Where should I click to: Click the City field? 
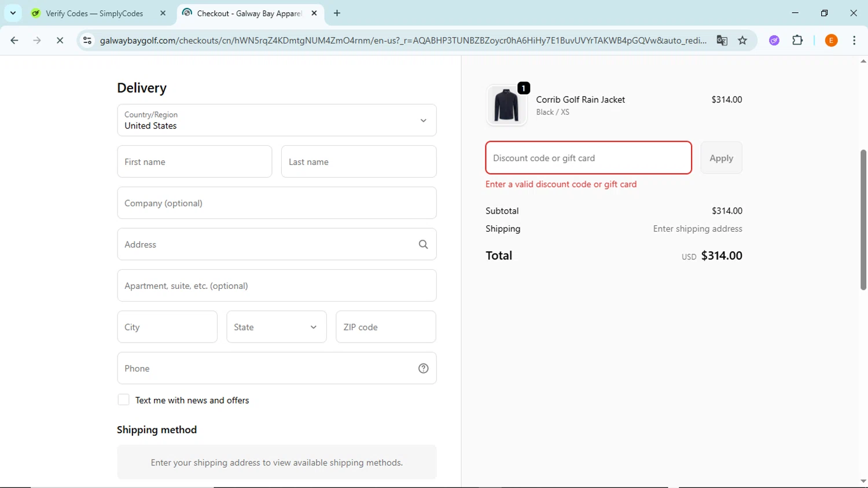[x=167, y=326]
